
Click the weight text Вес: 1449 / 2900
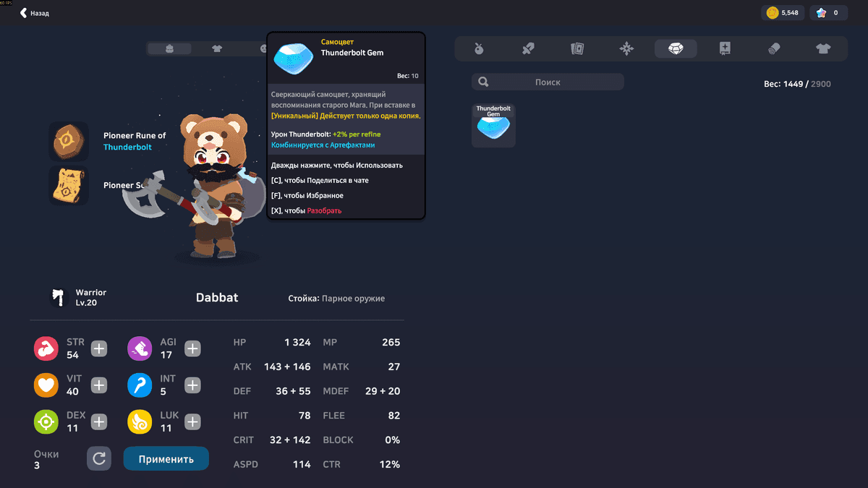(797, 84)
